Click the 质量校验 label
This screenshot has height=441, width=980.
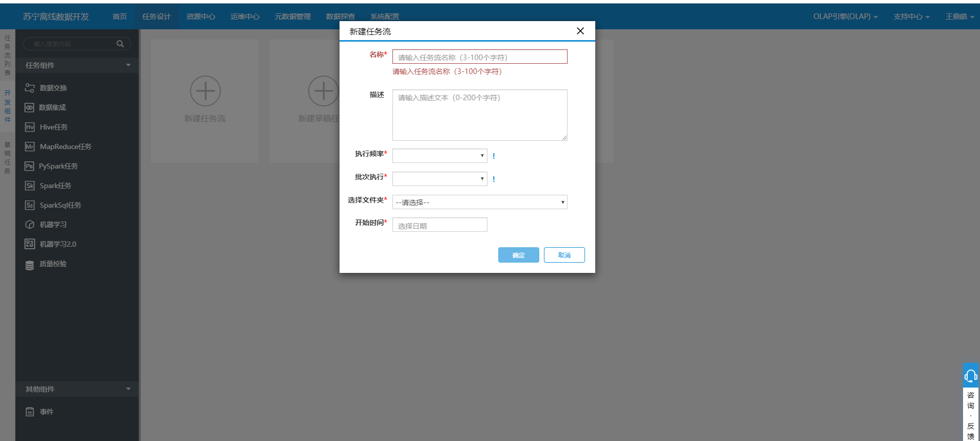click(x=53, y=264)
